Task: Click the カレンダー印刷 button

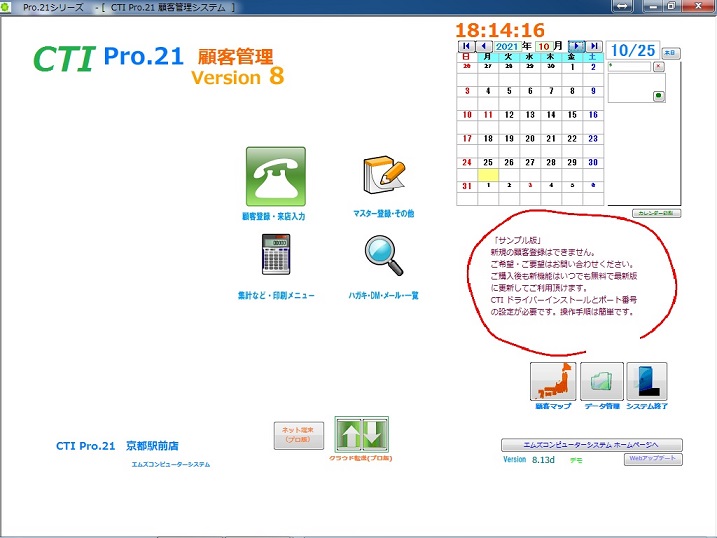Action: (x=656, y=213)
